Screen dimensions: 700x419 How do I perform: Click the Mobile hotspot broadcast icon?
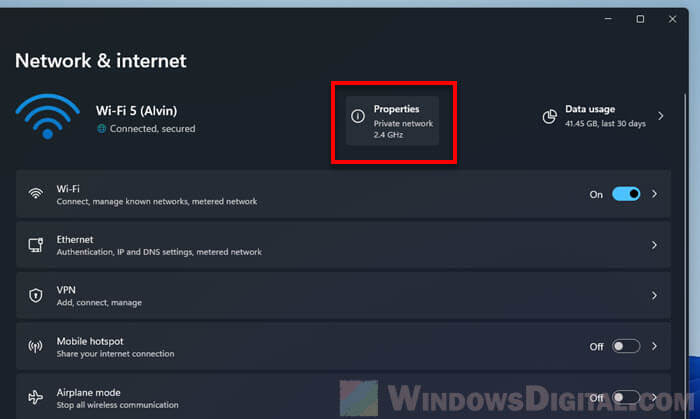pos(36,347)
